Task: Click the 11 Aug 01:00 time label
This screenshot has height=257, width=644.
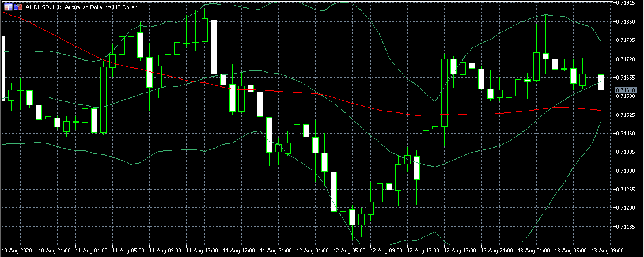Action: click(x=91, y=250)
